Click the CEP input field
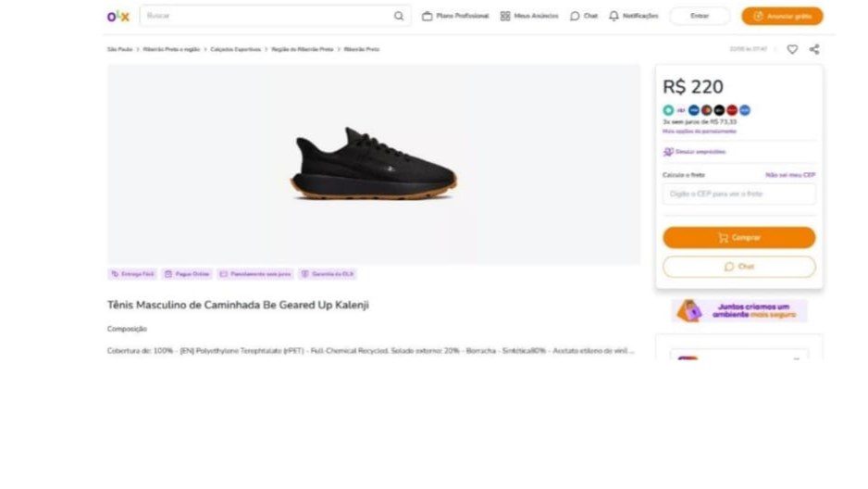Image resolution: width=868 pixels, height=489 pixels. [738, 194]
